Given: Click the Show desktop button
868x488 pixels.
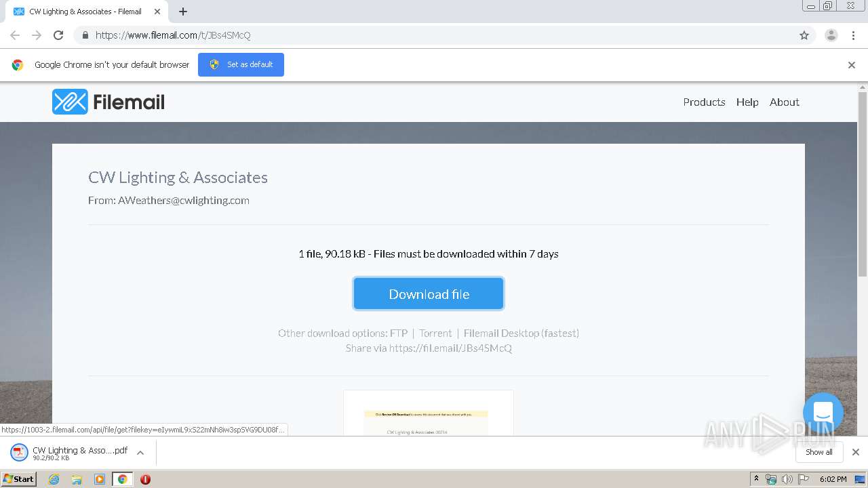Looking at the screenshot, I should coord(861,479).
